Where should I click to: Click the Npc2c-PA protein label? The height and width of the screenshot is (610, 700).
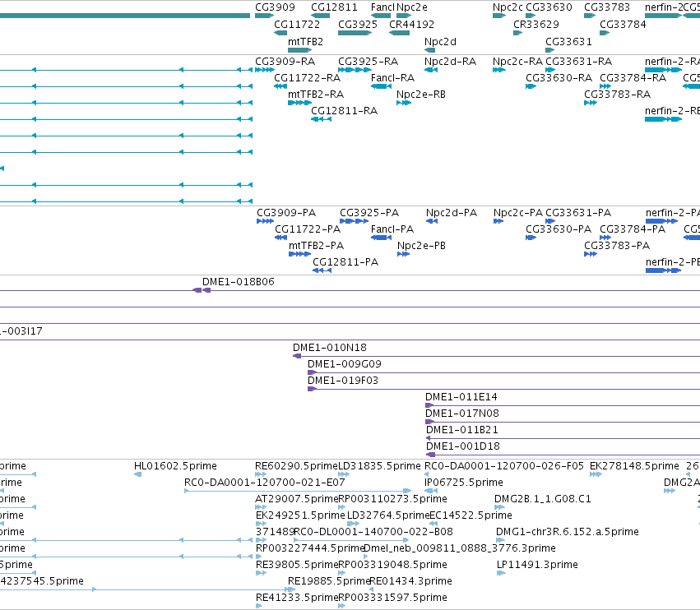click(518, 213)
